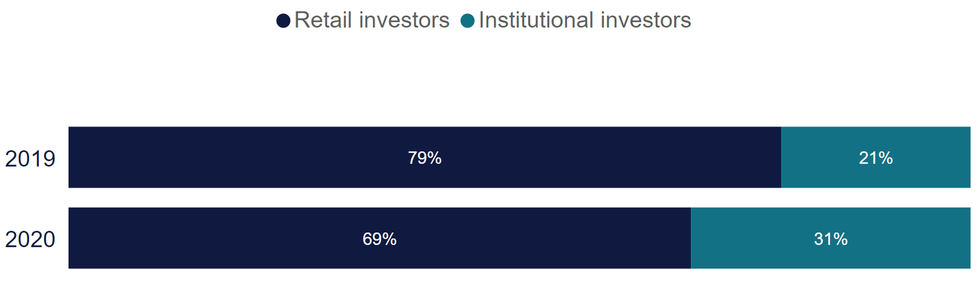Click the Retail investors legend dot

click(283, 21)
